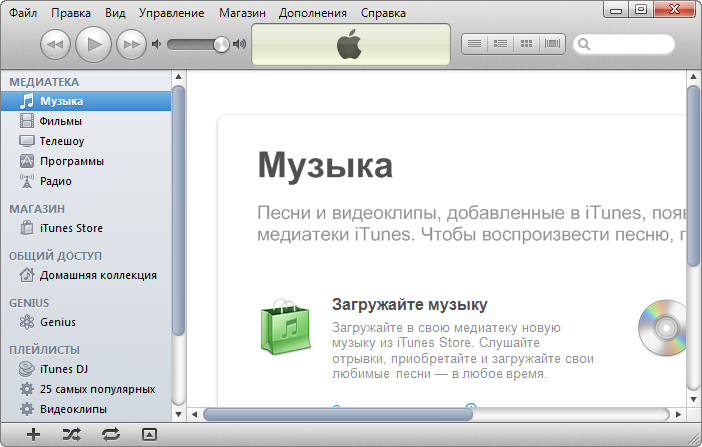Viewport: 702px width, 447px height.
Task: Click the МЕДИАТЕКА section header
Action: (x=44, y=82)
